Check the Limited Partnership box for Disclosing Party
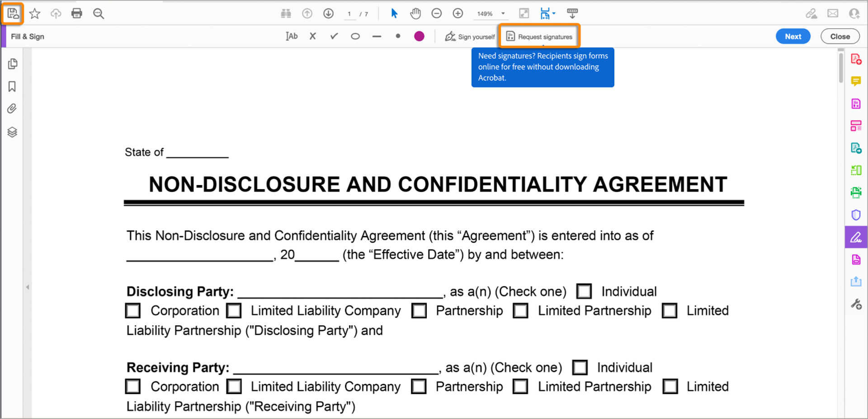This screenshot has height=419, width=868. [520, 310]
